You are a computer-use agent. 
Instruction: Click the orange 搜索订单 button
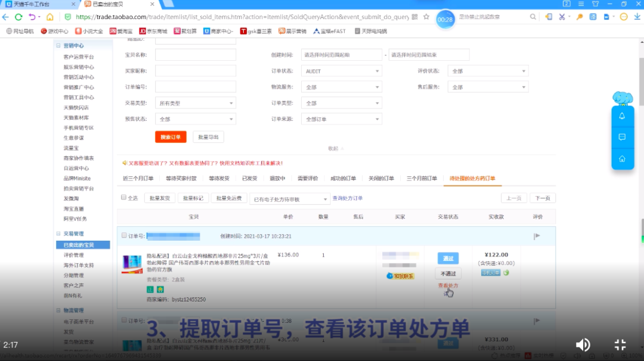point(171,137)
